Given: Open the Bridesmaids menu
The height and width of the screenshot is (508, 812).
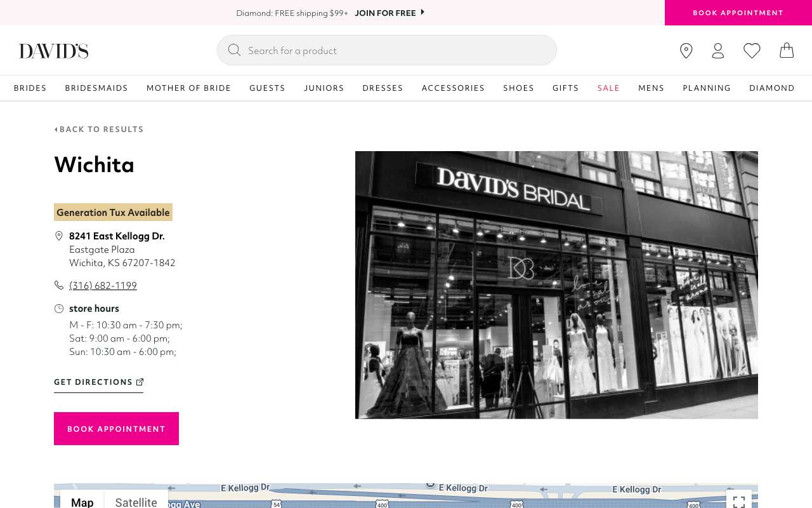Looking at the screenshot, I should point(96,88).
